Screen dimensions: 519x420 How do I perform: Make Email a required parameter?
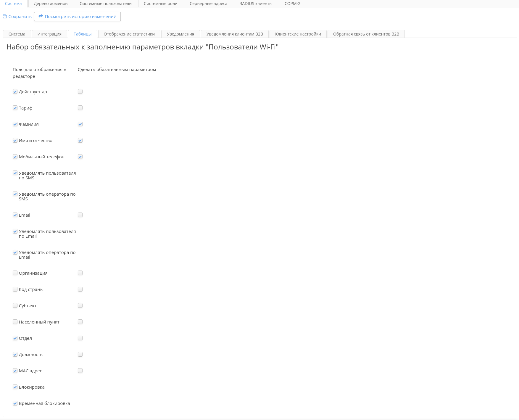(80, 215)
